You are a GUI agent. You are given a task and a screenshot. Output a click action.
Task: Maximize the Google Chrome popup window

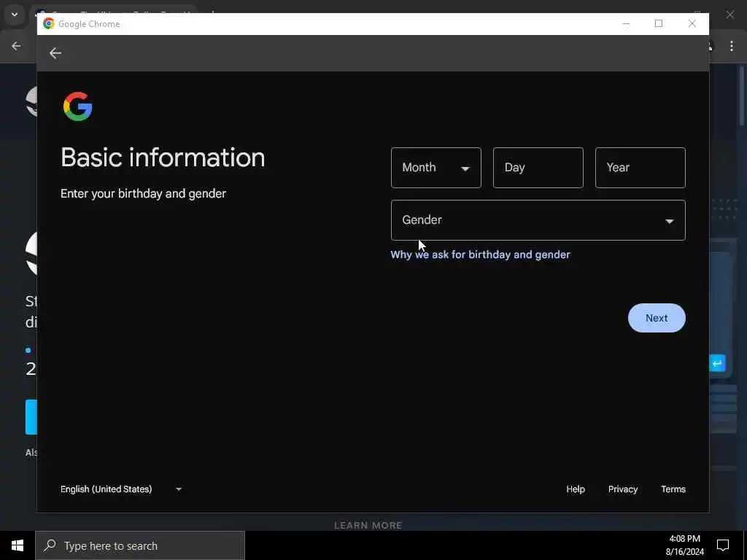[x=659, y=23]
